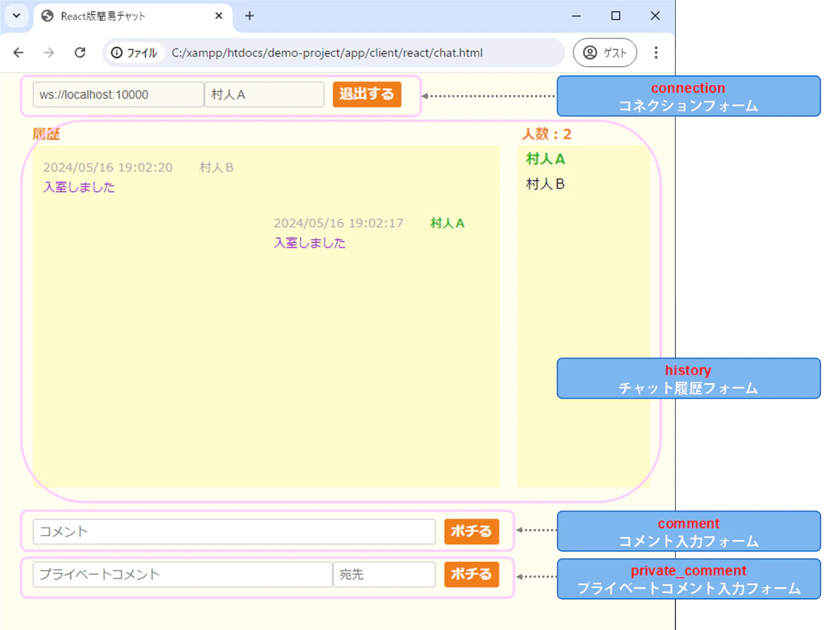This screenshot has width=840, height=630.
Task: Click the 人数：2 header
Action: click(547, 134)
